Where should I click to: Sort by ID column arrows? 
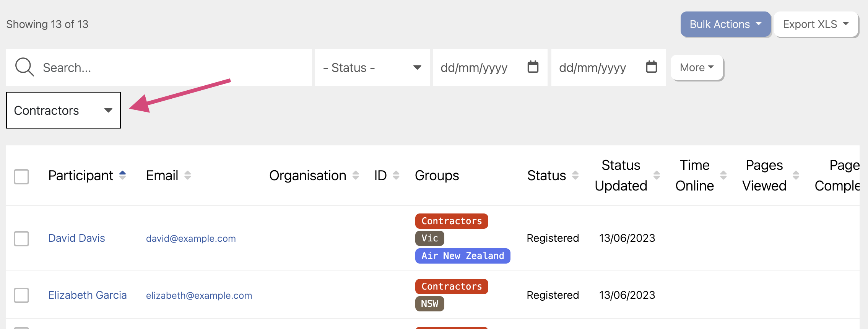396,175
